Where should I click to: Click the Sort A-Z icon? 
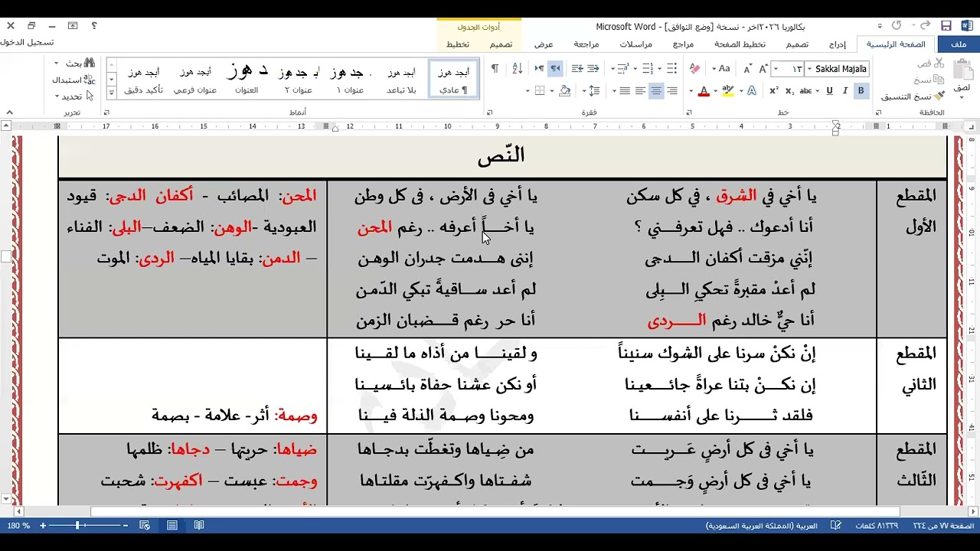click(x=517, y=69)
